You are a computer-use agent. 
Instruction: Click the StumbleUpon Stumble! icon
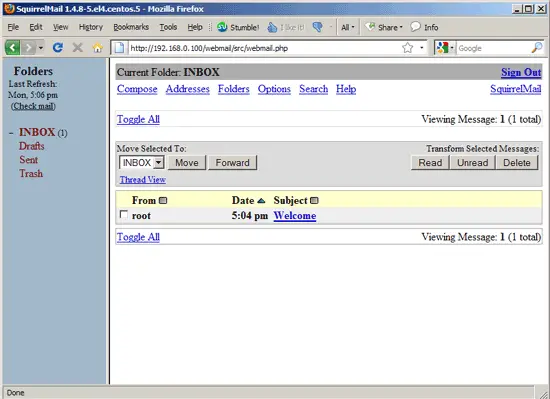(222, 27)
